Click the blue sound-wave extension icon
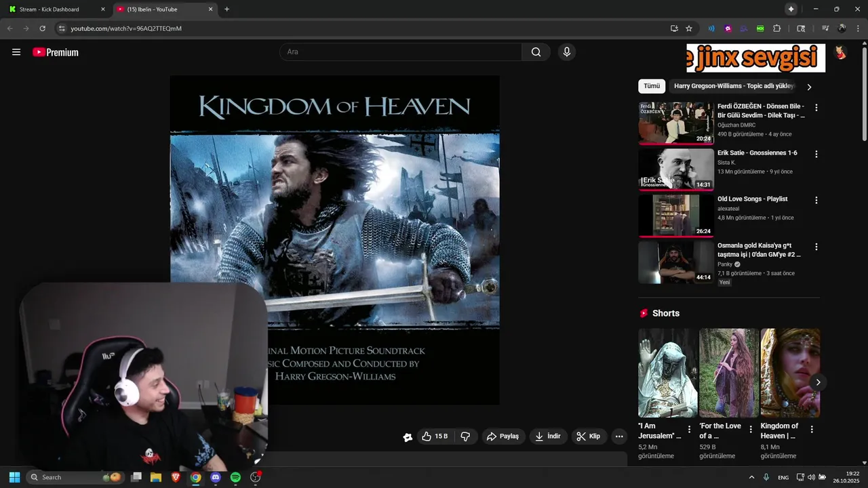The width and height of the screenshot is (868, 488). (x=711, y=28)
